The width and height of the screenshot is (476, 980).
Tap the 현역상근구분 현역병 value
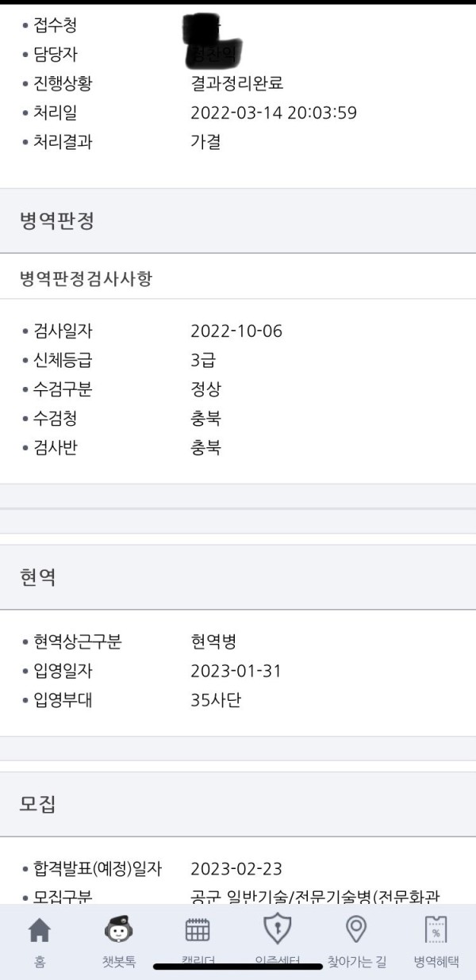point(213,642)
